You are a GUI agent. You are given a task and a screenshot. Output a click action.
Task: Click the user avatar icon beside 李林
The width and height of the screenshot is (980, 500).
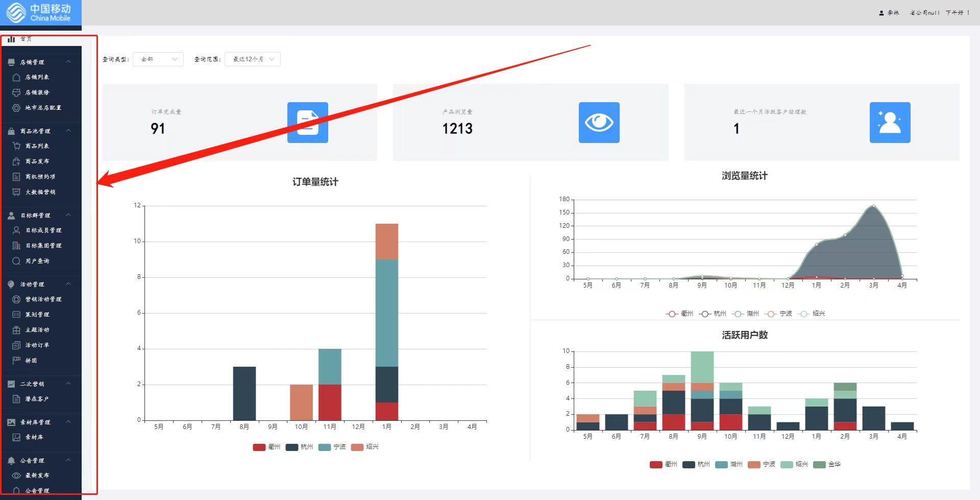pos(881,13)
